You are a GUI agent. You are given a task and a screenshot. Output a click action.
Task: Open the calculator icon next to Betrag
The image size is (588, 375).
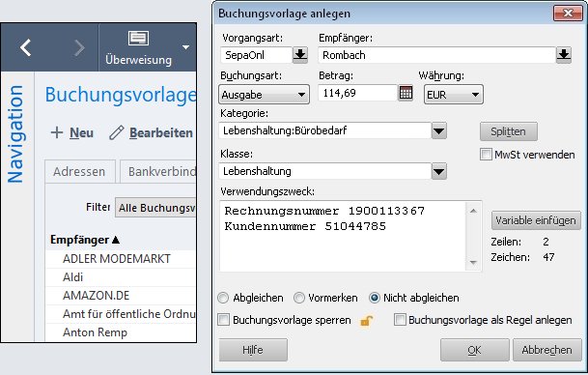point(406,93)
